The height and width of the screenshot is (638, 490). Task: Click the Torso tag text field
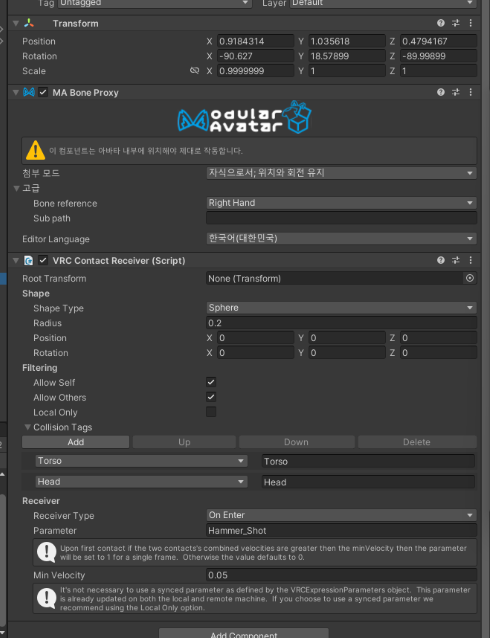[x=368, y=461]
